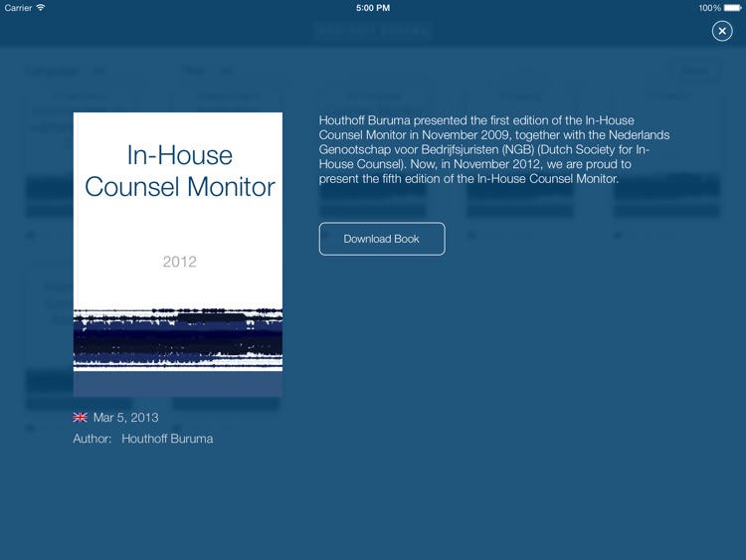746x560 pixels.
Task: Tap the 2012 year on cover
Action: [x=179, y=262]
